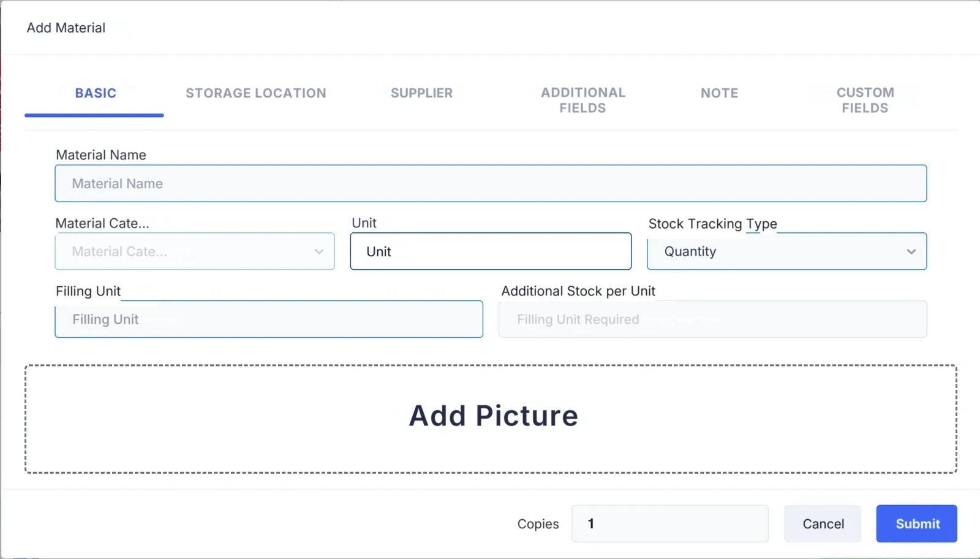This screenshot has height=559, width=980.
Task: Open the Note tab
Action: point(719,93)
